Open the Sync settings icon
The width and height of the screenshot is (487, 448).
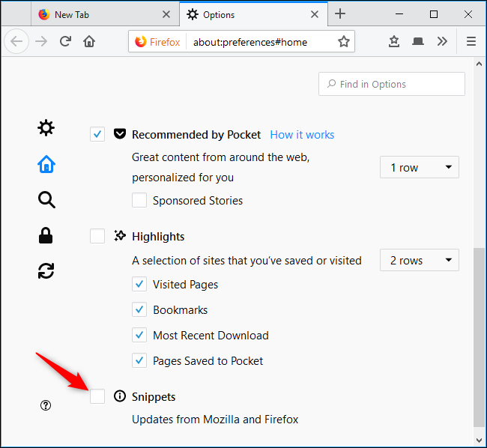46,270
